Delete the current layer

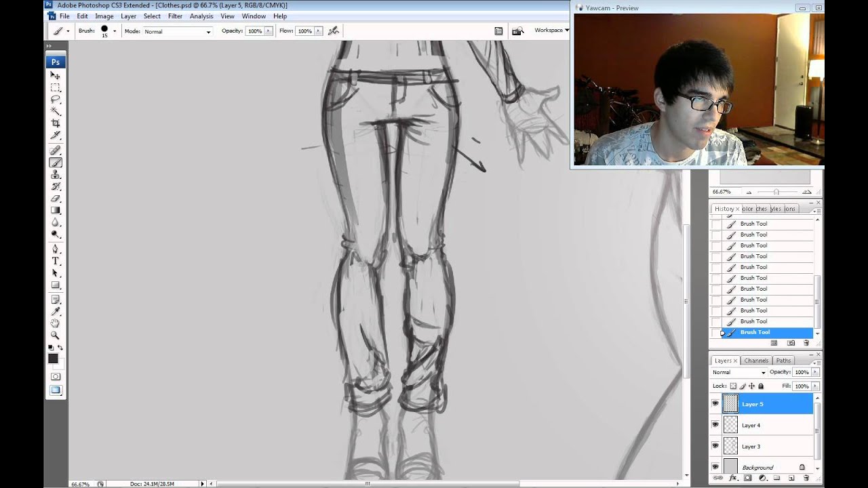pos(806,478)
